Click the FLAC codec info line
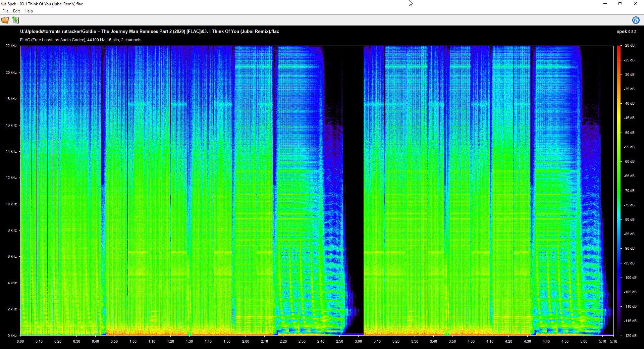 tap(80, 40)
